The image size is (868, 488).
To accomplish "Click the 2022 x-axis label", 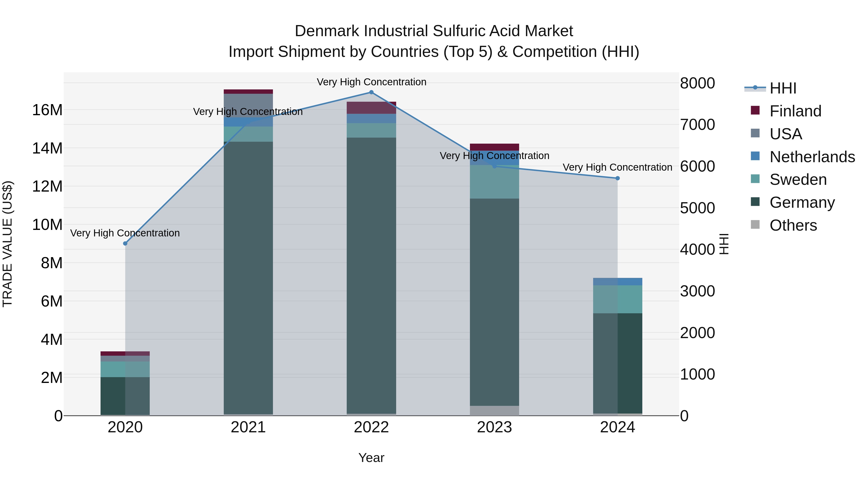I will (371, 427).
